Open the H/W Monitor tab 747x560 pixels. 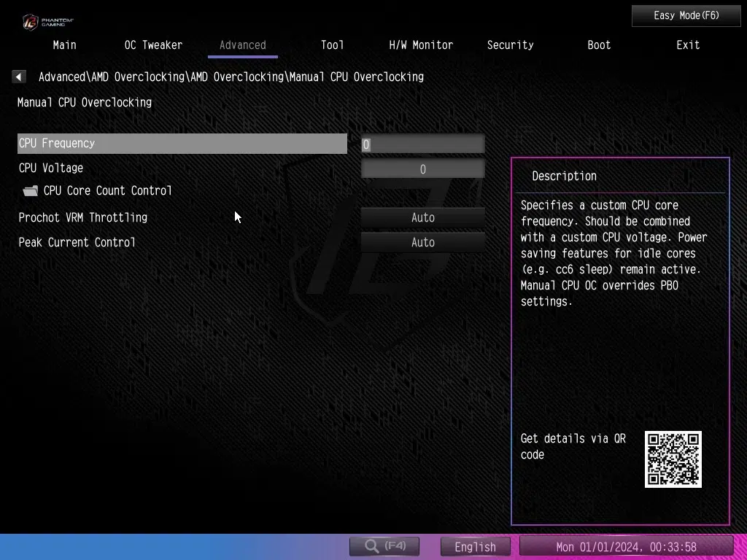pos(421,45)
